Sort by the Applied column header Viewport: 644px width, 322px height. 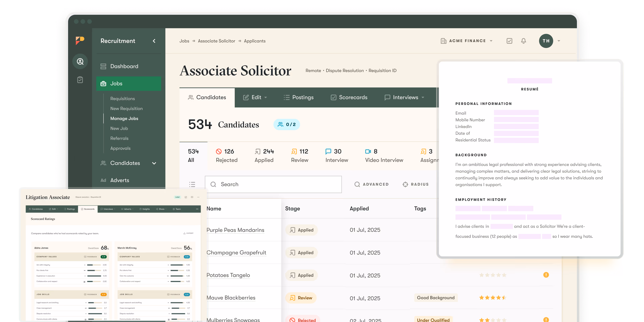359,208
